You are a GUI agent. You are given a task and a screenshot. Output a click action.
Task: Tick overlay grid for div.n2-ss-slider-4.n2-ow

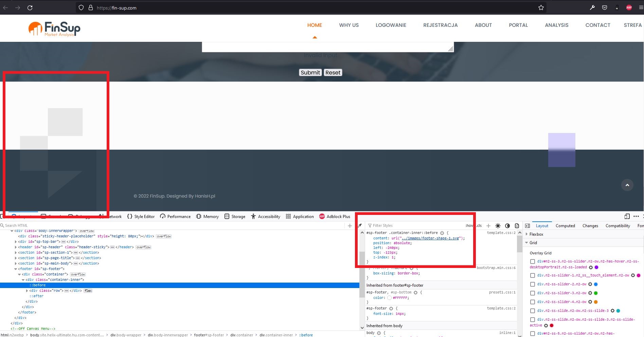[533, 302]
